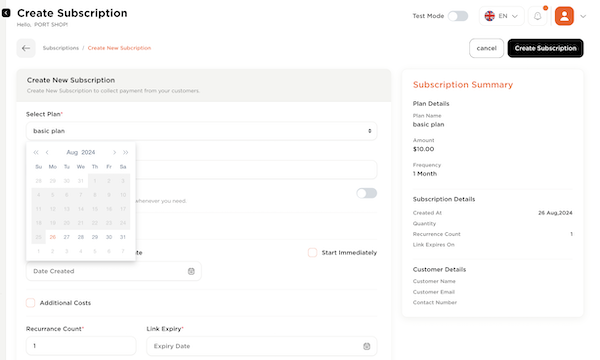Click the basic plan name in summary

[x=429, y=124]
